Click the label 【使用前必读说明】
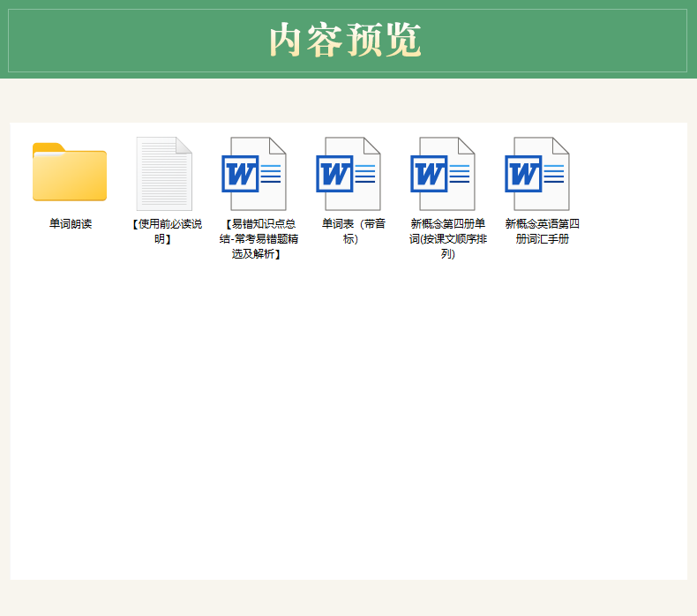 tap(167, 231)
